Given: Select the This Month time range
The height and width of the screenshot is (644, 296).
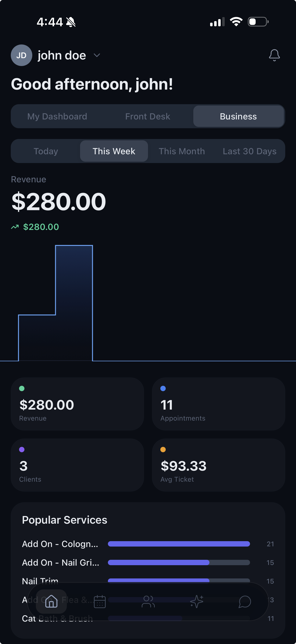Looking at the screenshot, I should tap(182, 151).
